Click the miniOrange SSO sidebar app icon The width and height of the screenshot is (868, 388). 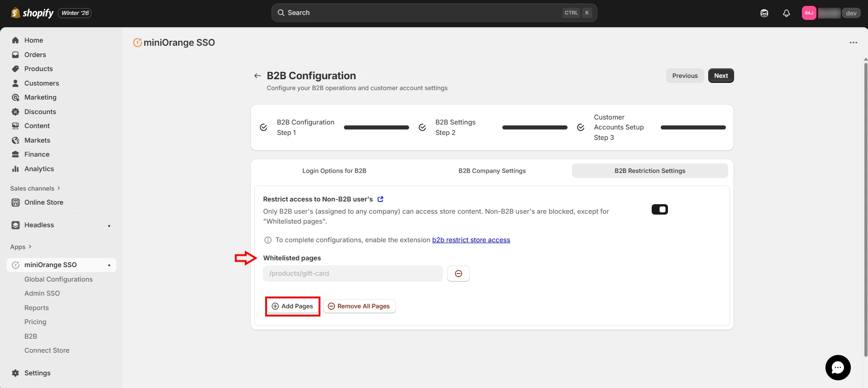(15, 265)
